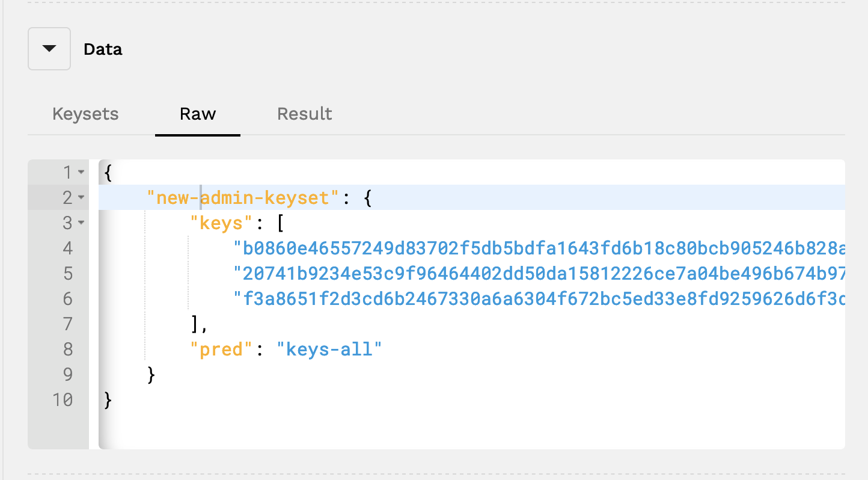Click line number 6 in gutter
Screen dimensions: 868x480
point(67,299)
